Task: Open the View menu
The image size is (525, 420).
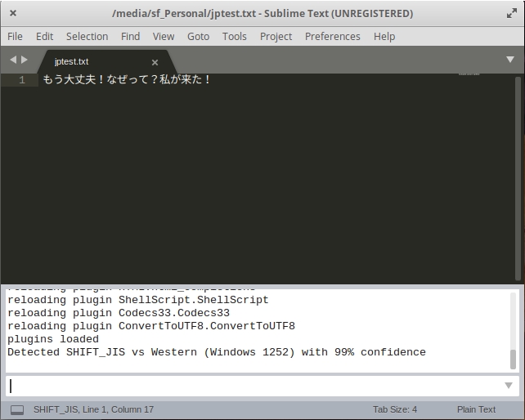Action: click(x=164, y=36)
